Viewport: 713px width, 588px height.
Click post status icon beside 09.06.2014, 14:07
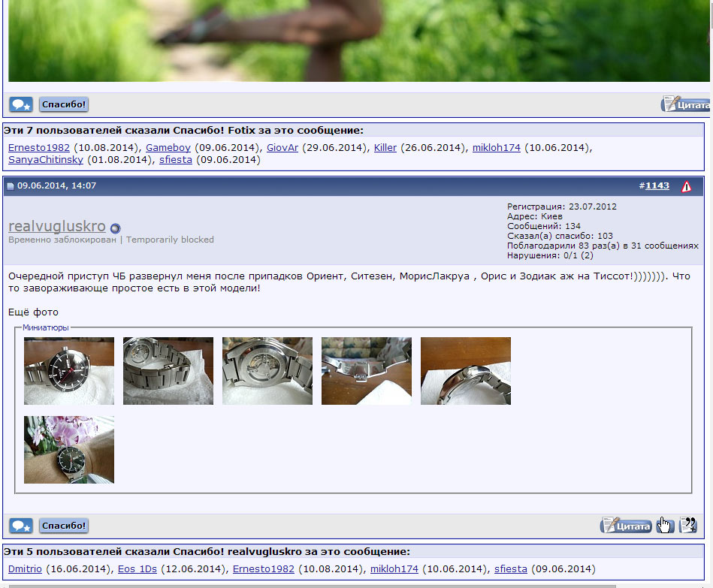pyautogui.click(x=11, y=185)
